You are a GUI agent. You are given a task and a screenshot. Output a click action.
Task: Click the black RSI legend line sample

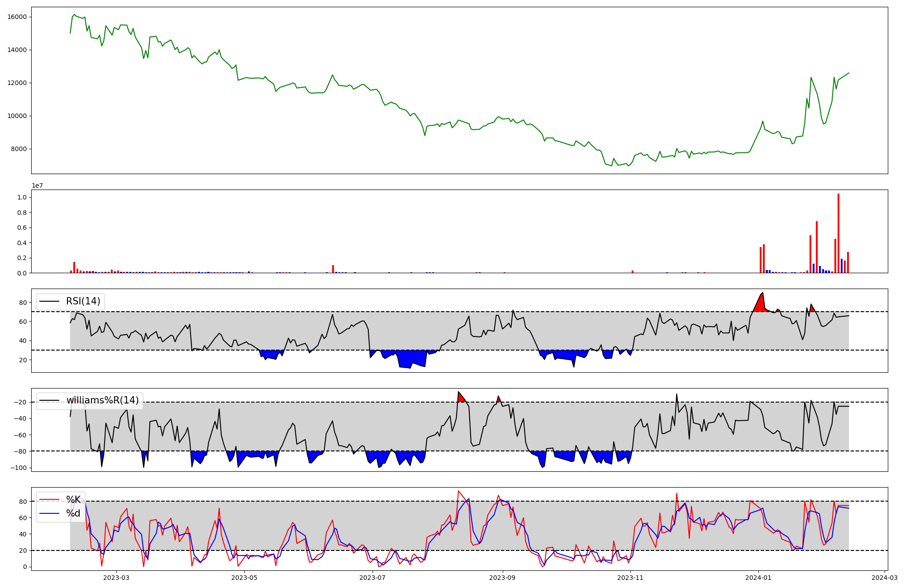(x=49, y=301)
